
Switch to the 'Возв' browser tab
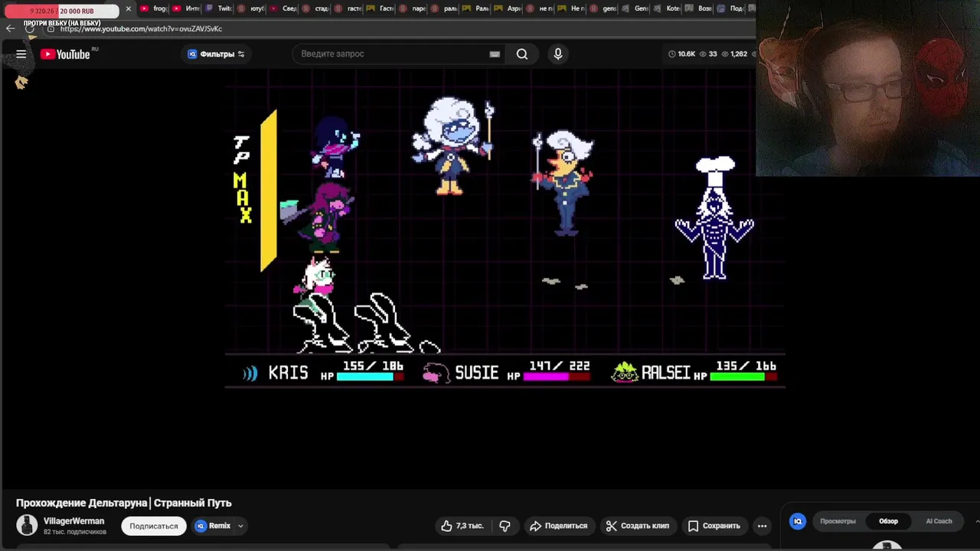698,8
